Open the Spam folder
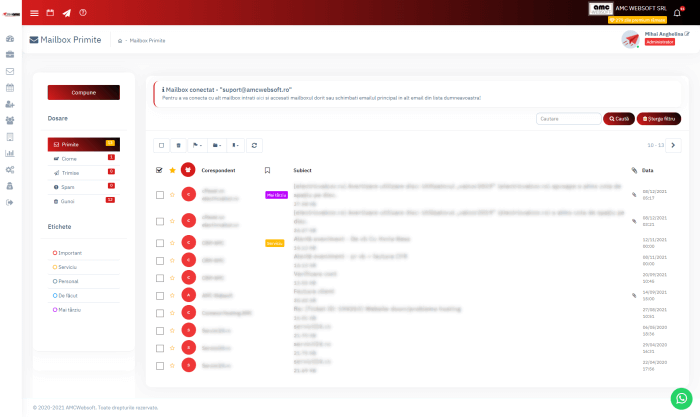 [x=70, y=186]
